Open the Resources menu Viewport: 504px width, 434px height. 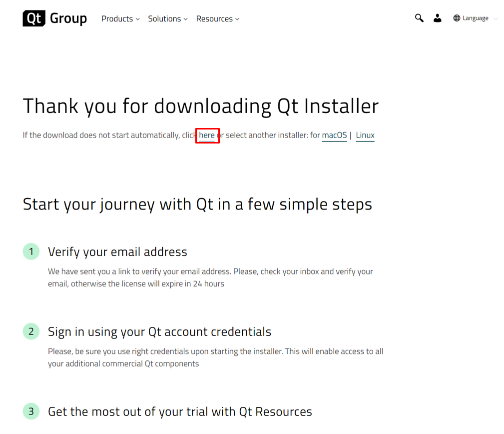214,18
